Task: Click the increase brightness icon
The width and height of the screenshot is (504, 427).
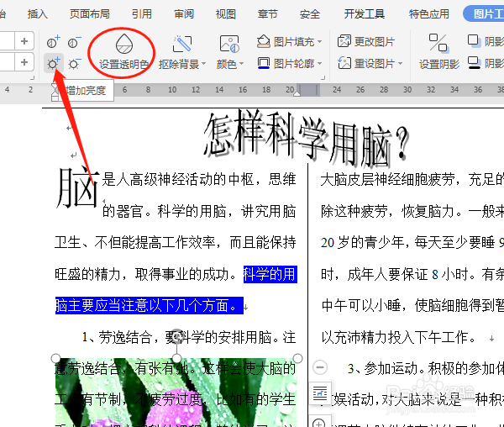Action: point(54,63)
